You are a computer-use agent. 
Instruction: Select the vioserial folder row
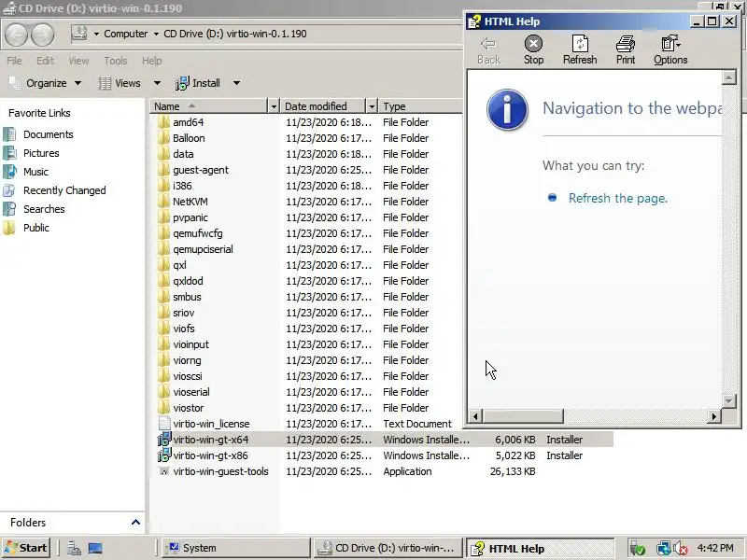point(310,392)
